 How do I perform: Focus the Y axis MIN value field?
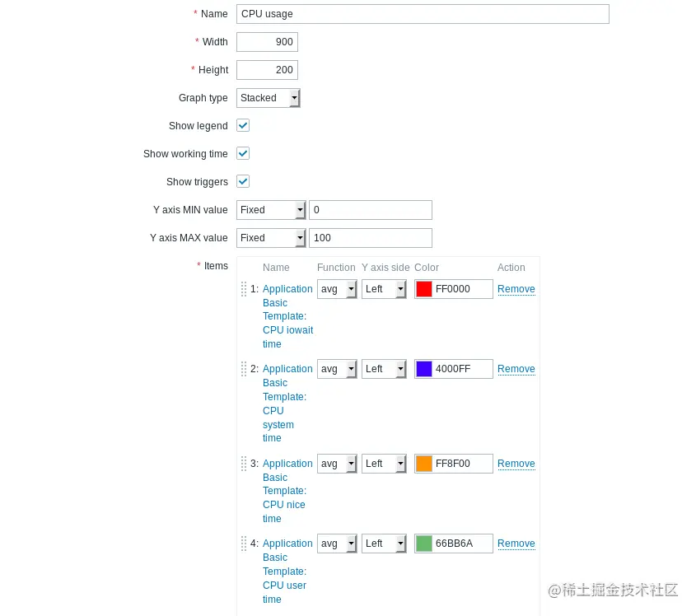pos(371,210)
